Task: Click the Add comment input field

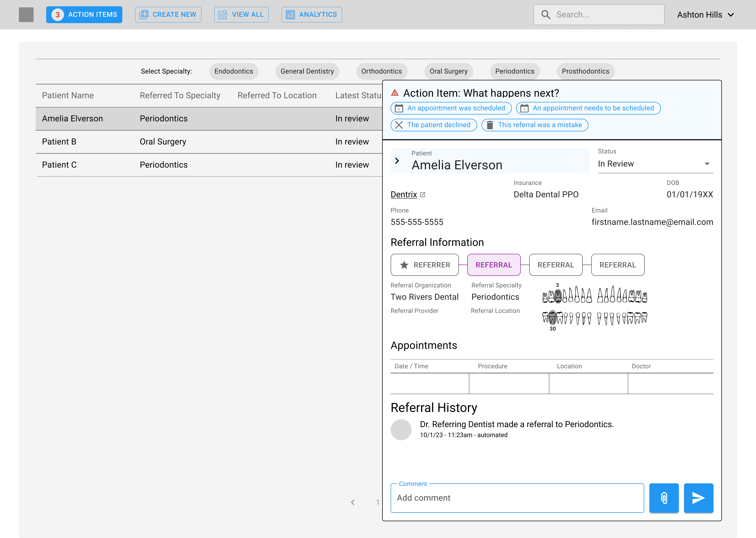Action: [x=517, y=498]
